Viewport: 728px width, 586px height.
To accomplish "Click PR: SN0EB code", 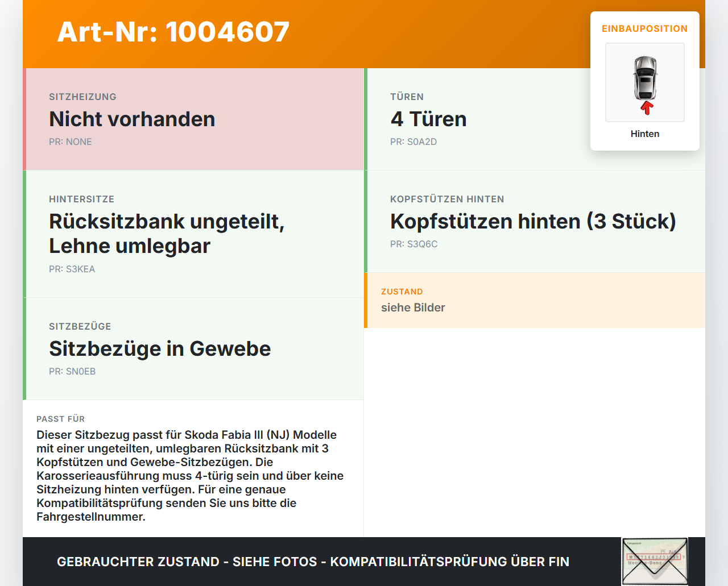I will 72,371.
